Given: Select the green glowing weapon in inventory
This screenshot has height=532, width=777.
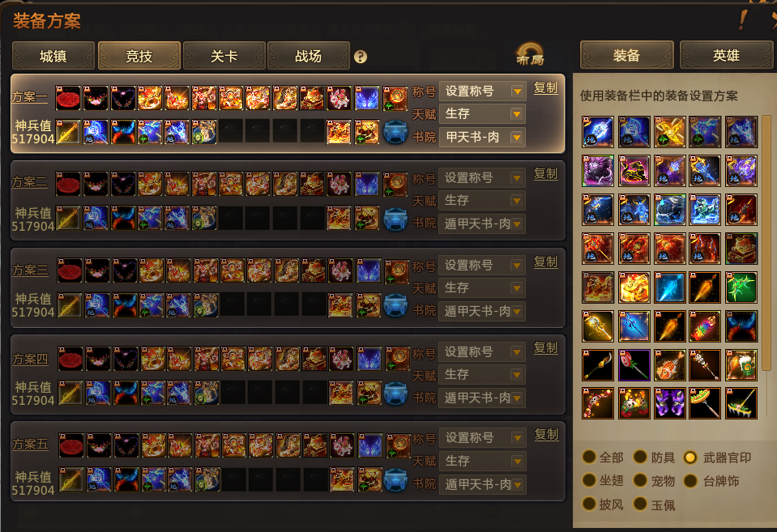Looking at the screenshot, I should click(x=741, y=287).
